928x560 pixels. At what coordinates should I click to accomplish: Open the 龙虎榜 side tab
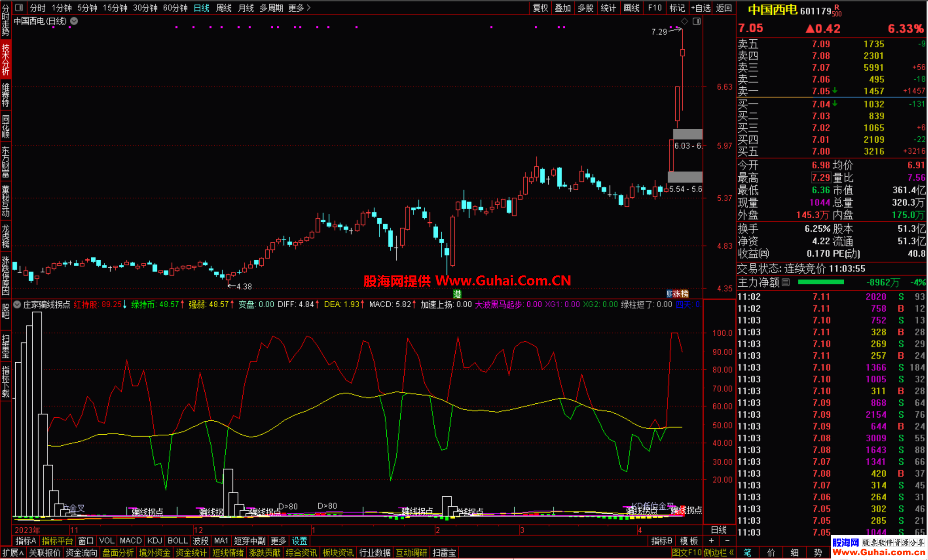tap(6, 236)
